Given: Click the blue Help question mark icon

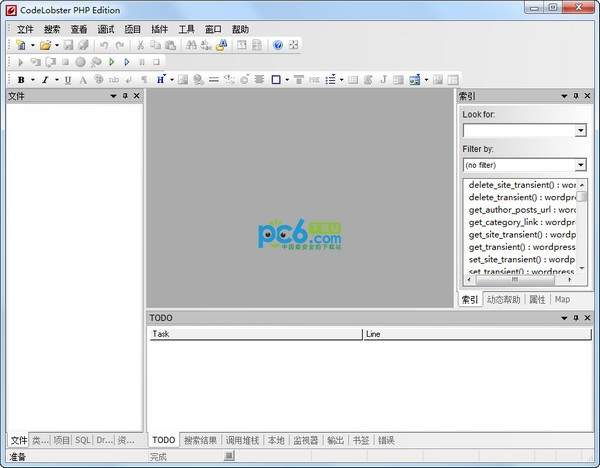Looking at the screenshot, I should 277,45.
